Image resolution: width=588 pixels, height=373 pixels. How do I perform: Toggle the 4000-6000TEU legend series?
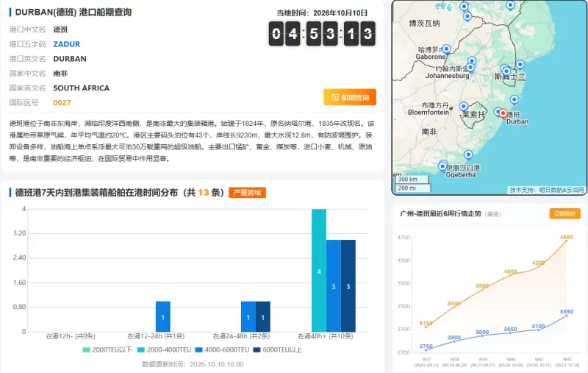point(222,349)
